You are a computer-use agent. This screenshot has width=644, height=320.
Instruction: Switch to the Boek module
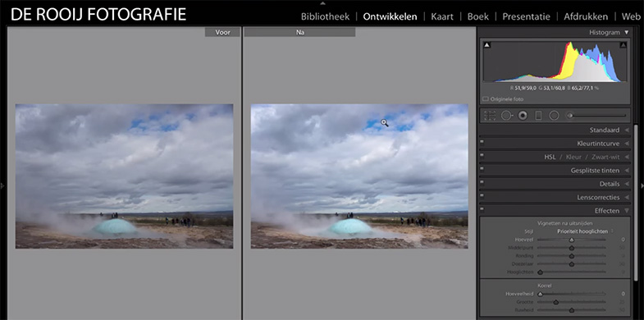point(478,17)
